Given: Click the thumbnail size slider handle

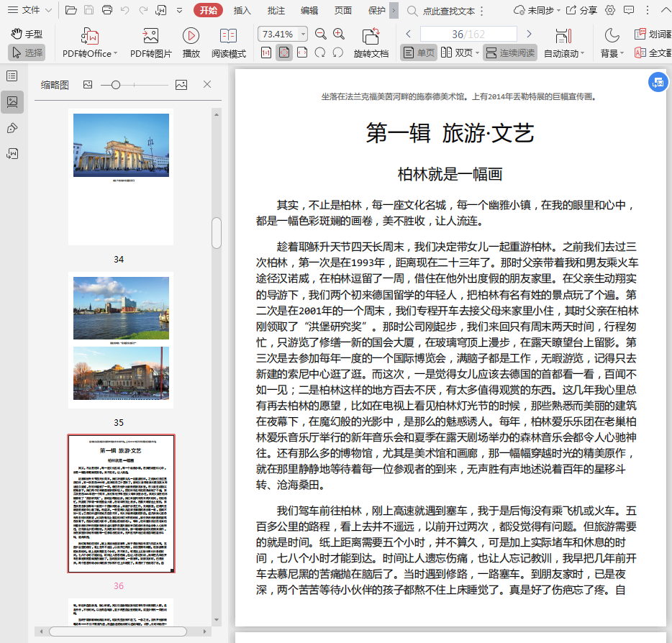Looking at the screenshot, I should pos(115,85).
